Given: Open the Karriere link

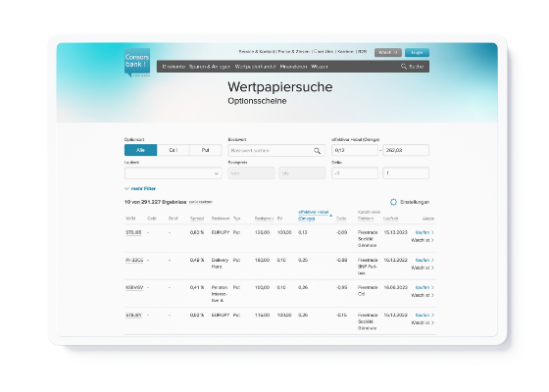Looking at the screenshot, I should point(345,51).
